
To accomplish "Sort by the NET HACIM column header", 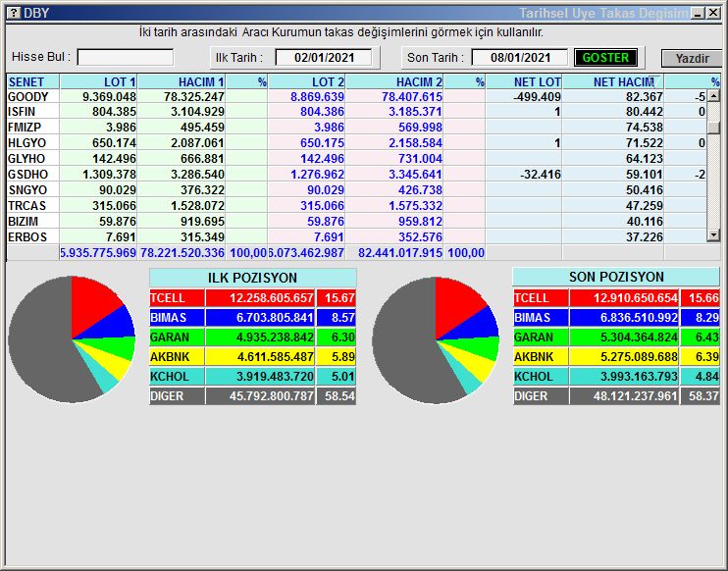I will click(x=613, y=82).
